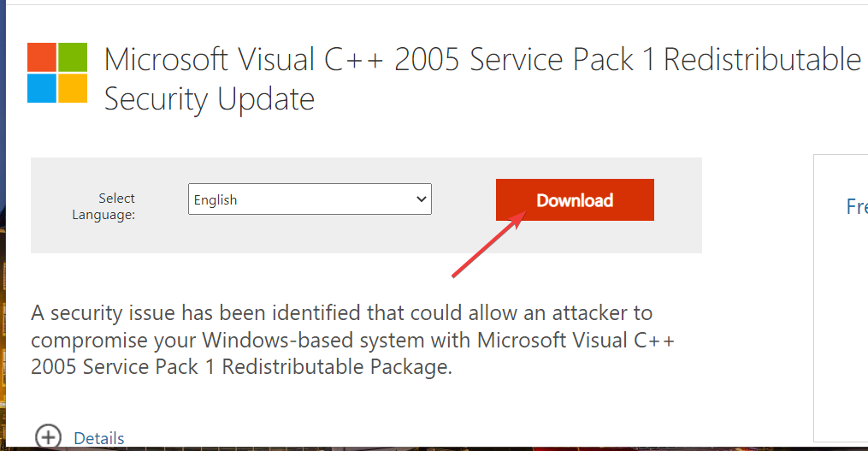Open the Select Language combo box
The height and width of the screenshot is (451, 868).
point(310,199)
